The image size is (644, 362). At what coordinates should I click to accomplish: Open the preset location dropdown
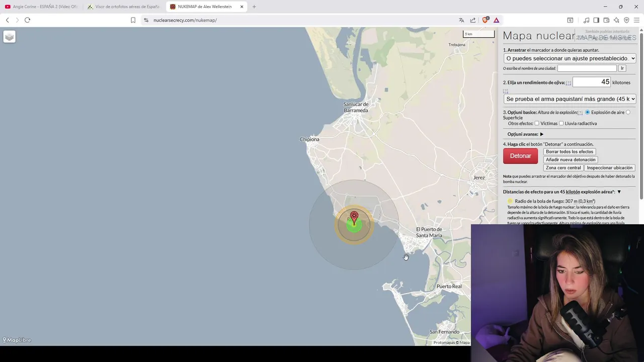[570, 58]
